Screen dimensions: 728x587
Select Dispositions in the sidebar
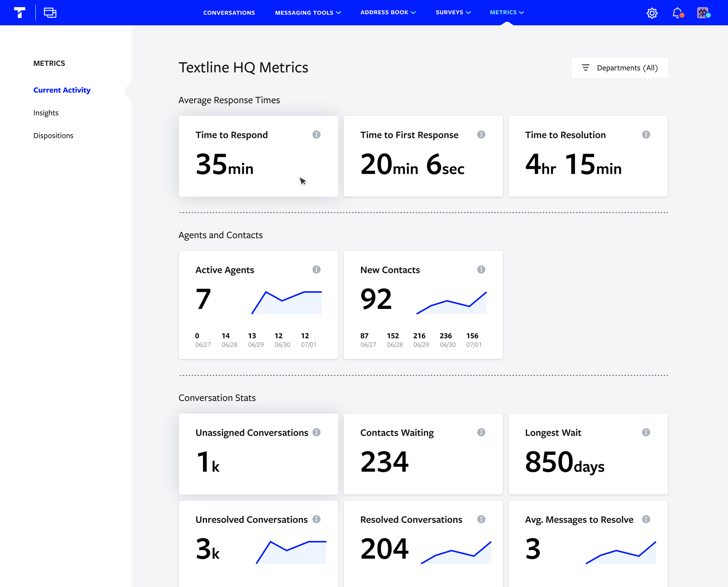click(x=53, y=136)
